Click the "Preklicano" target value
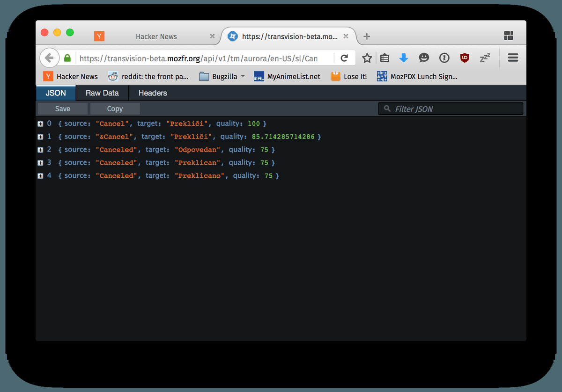 [x=200, y=176]
